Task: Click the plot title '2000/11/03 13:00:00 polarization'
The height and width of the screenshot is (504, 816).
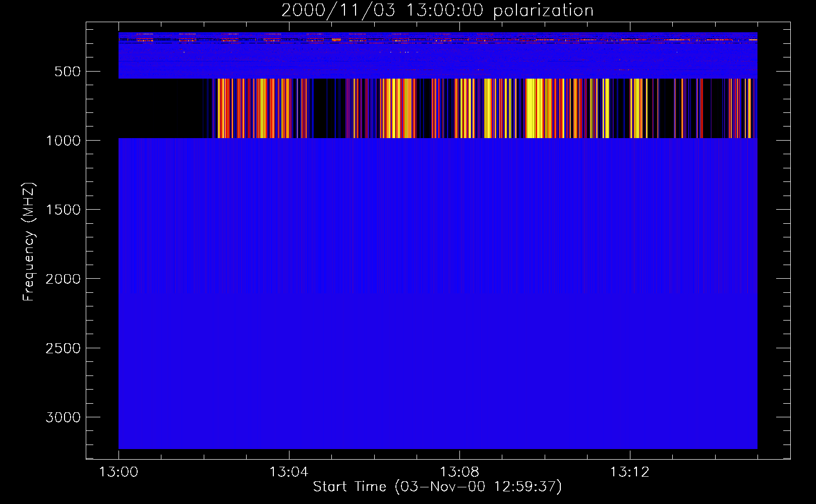Action: (x=437, y=11)
